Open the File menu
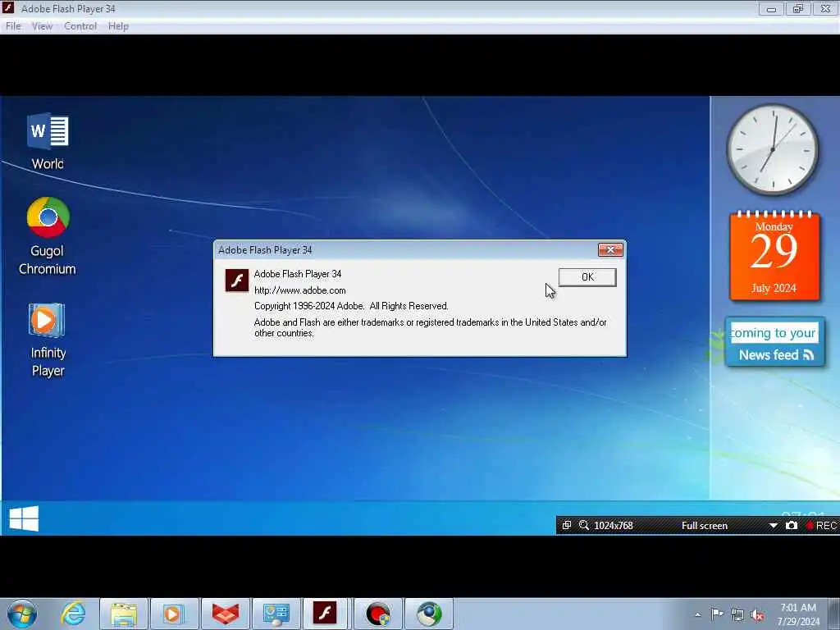840x630 pixels. click(13, 26)
